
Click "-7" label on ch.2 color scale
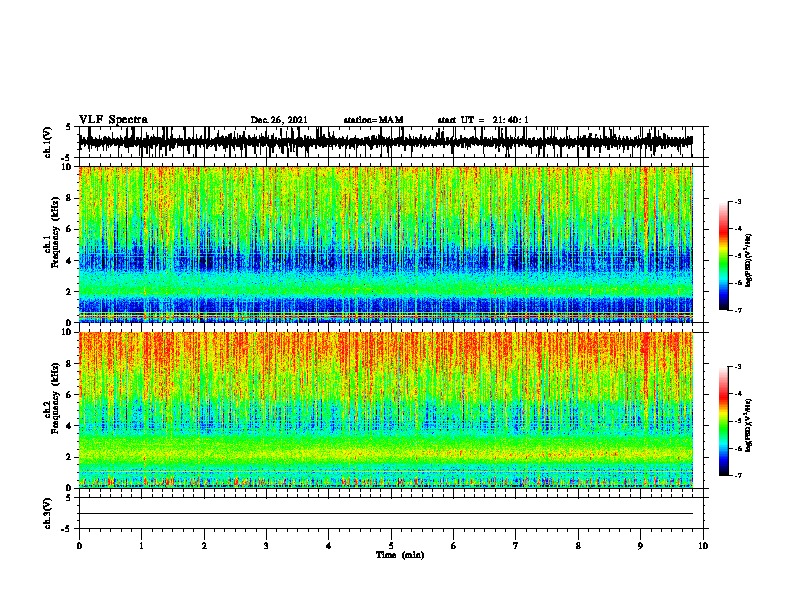pyautogui.click(x=737, y=475)
